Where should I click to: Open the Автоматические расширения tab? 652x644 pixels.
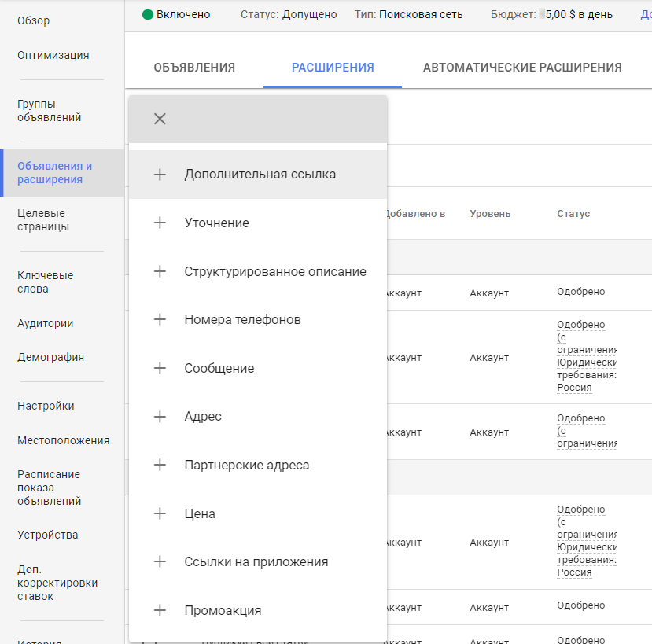pos(522,68)
